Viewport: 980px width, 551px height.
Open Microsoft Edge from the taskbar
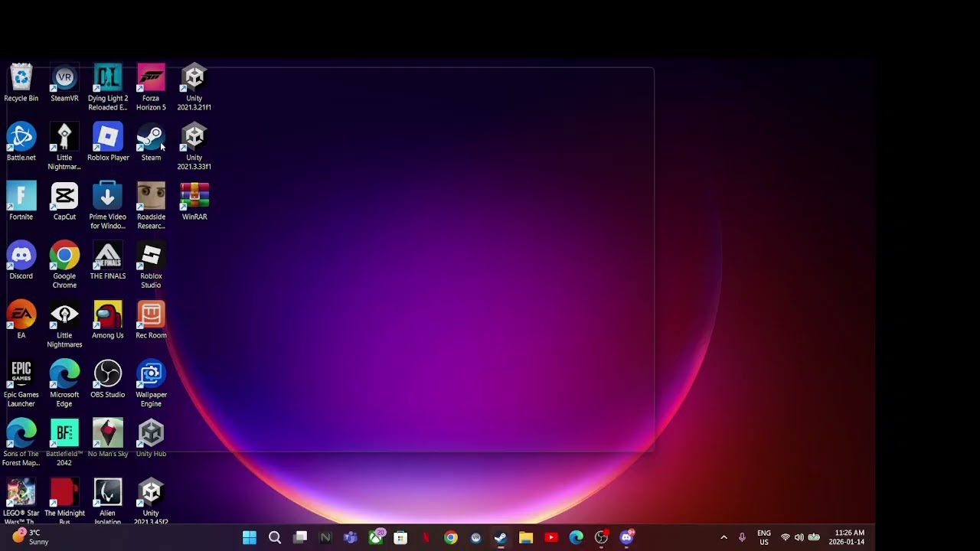click(x=576, y=538)
